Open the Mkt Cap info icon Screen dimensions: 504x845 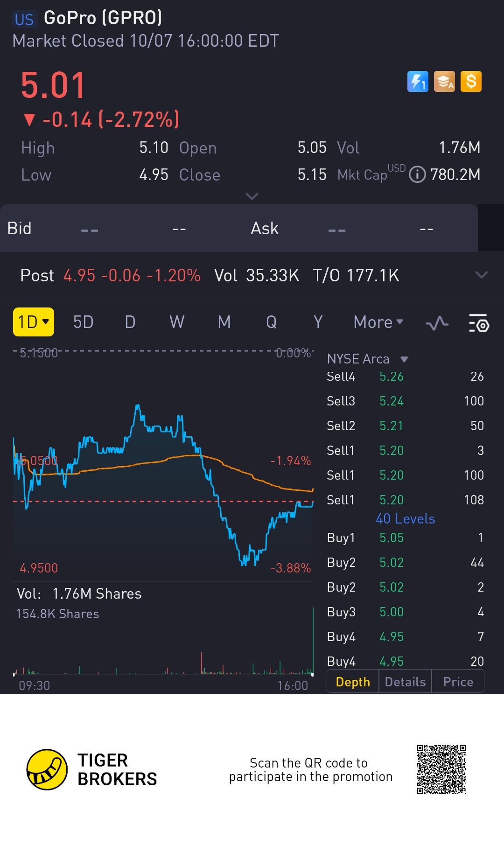[x=417, y=175]
